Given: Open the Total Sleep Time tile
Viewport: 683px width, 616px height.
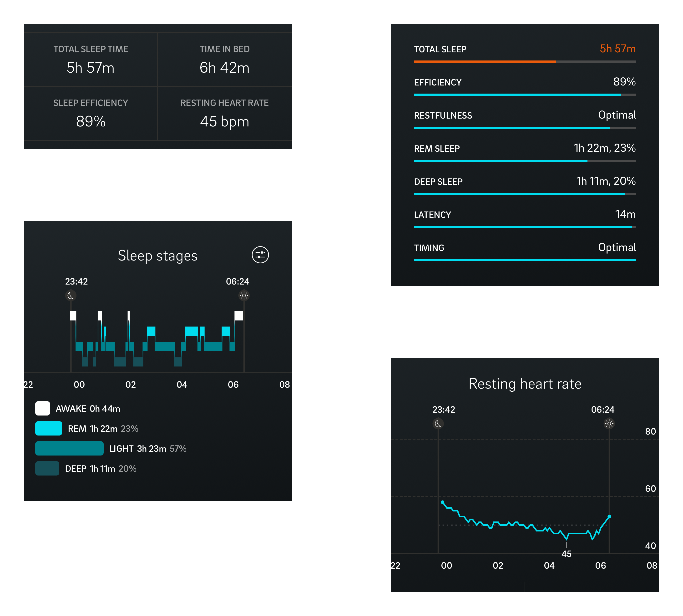Looking at the screenshot, I should click(91, 60).
